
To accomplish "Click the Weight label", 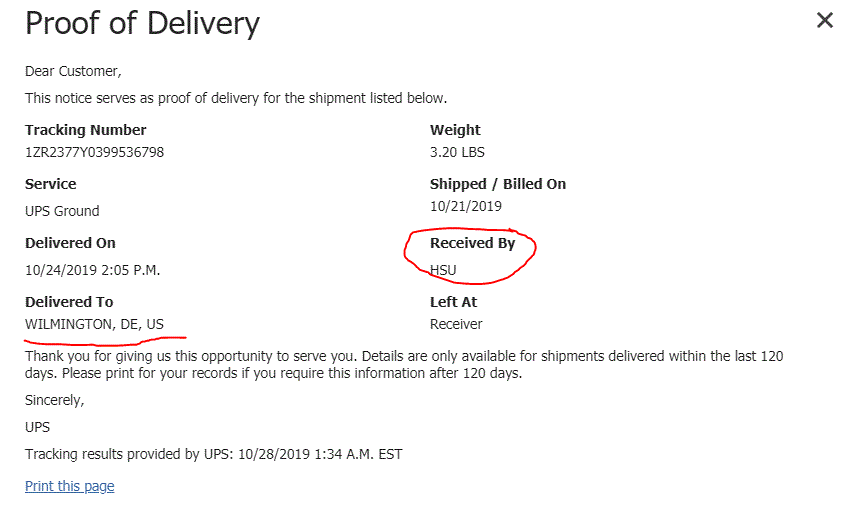I will 455,130.
